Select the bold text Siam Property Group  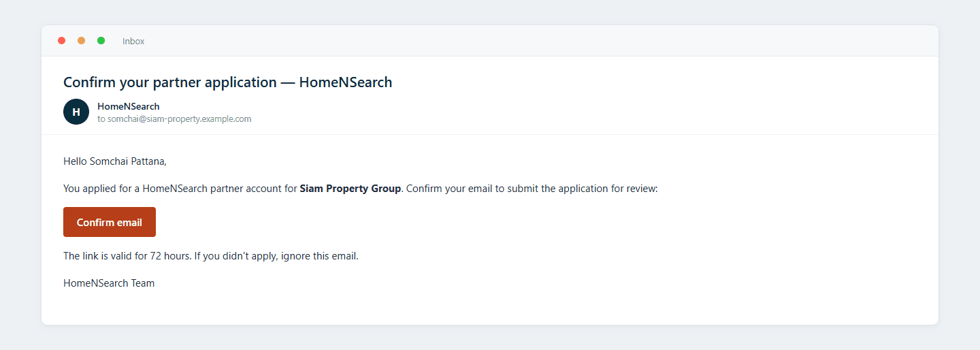pyautogui.click(x=350, y=189)
